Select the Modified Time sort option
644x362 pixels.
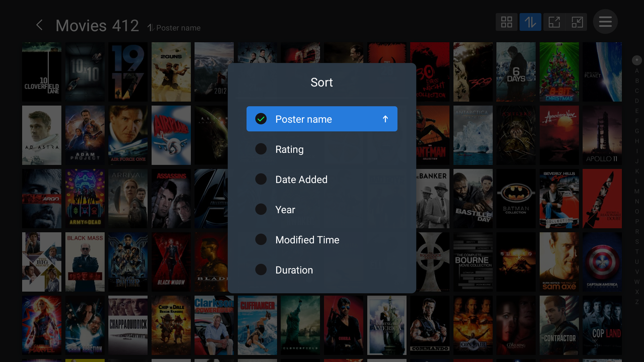tap(322, 240)
